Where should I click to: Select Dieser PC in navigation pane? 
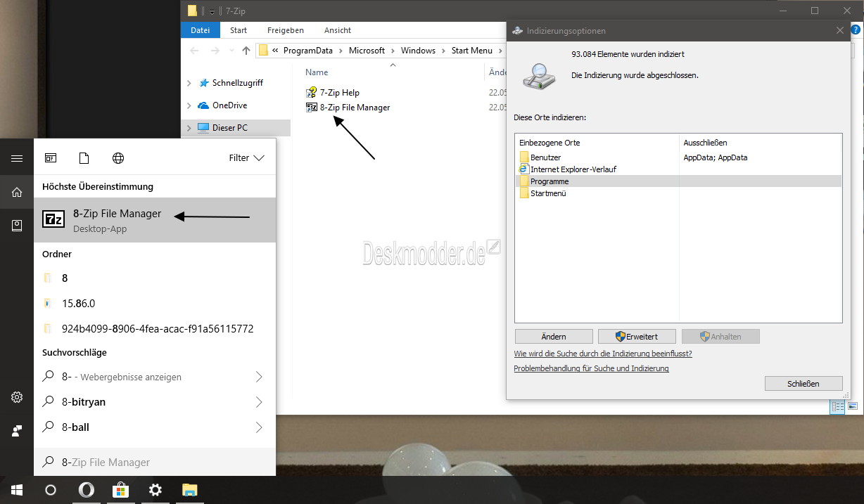[229, 128]
